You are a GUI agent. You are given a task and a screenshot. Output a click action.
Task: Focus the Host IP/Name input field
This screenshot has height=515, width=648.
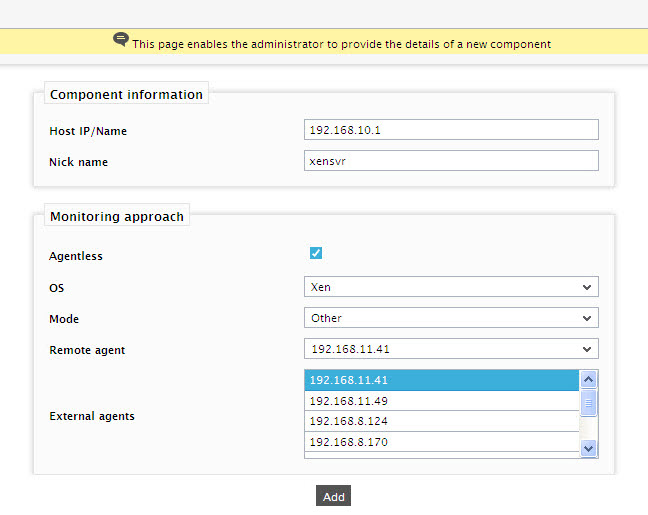pyautogui.click(x=451, y=130)
